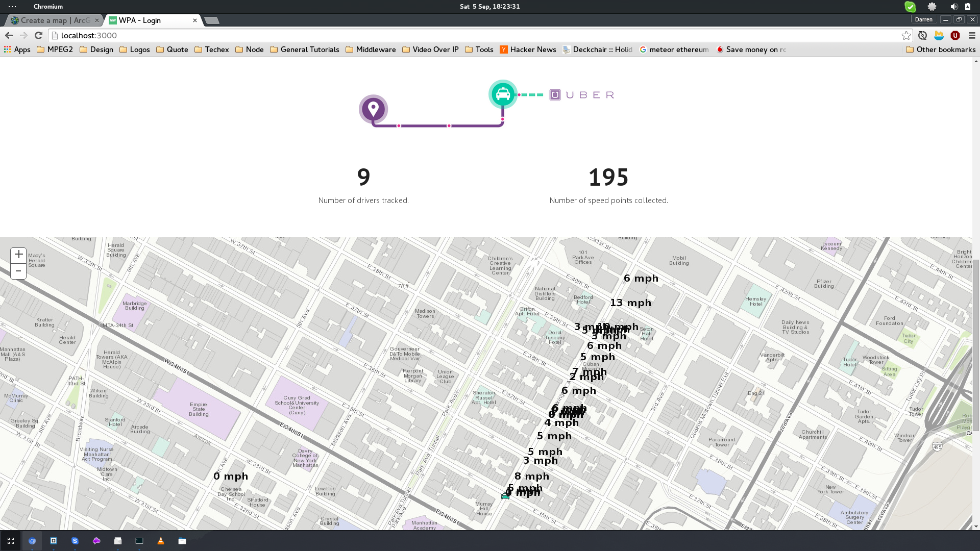Click the Darren profile button
The image size is (980, 551).
(923, 19)
